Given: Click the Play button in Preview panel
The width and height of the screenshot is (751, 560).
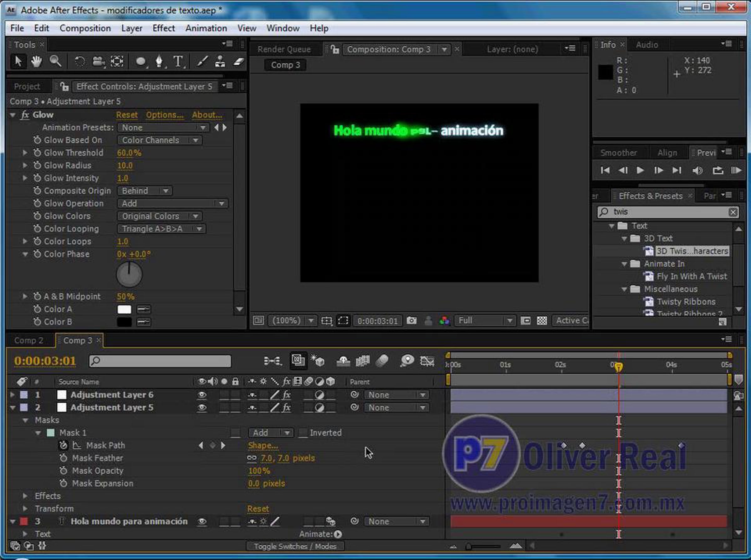Looking at the screenshot, I should pyautogui.click(x=640, y=171).
